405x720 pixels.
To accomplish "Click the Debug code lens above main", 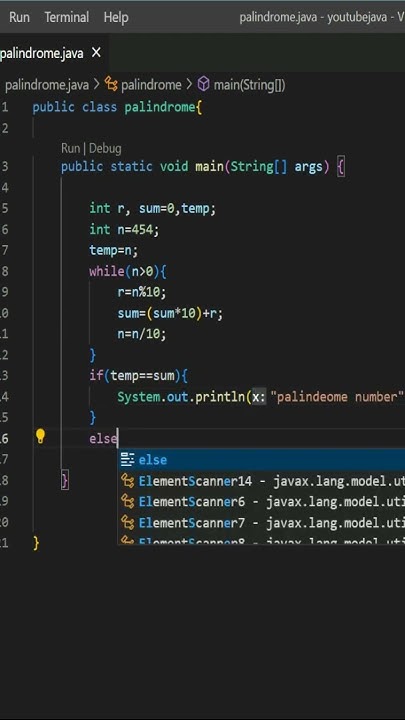I will click(x=105, y=148).
